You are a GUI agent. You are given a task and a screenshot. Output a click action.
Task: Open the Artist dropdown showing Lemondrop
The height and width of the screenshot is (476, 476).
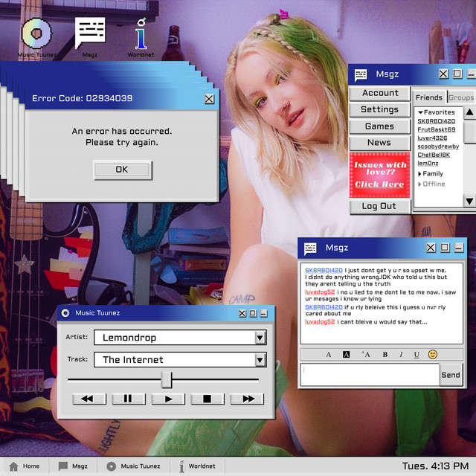pos(260,338)
